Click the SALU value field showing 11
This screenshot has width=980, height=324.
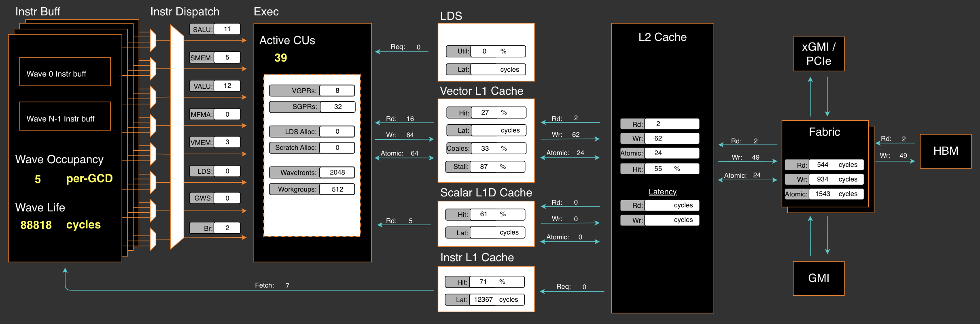(x=227, y=29)
